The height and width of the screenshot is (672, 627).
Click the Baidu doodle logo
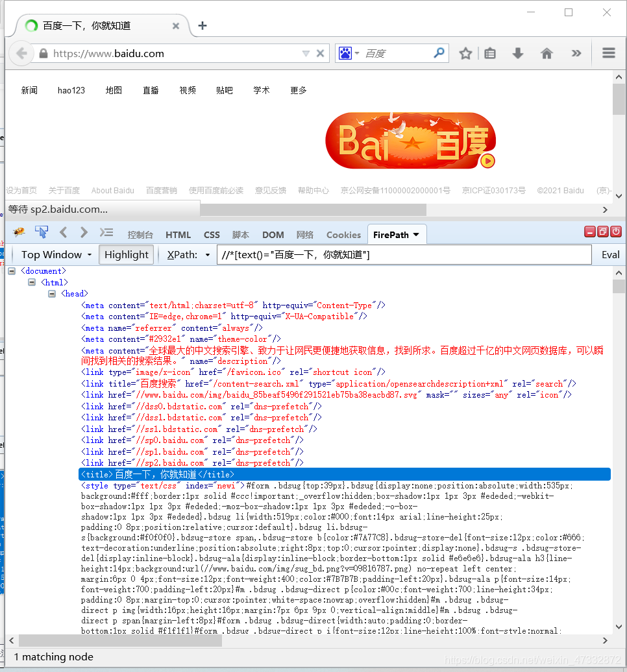410,141
